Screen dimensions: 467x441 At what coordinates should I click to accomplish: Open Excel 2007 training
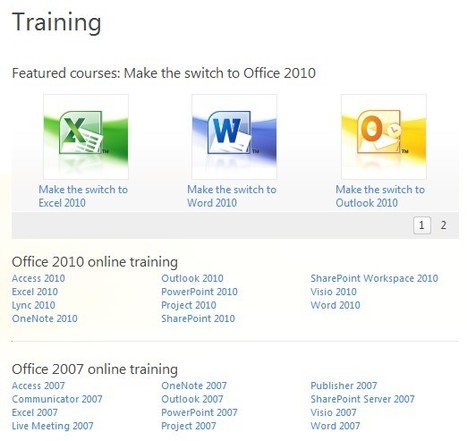tap(35, 412)
